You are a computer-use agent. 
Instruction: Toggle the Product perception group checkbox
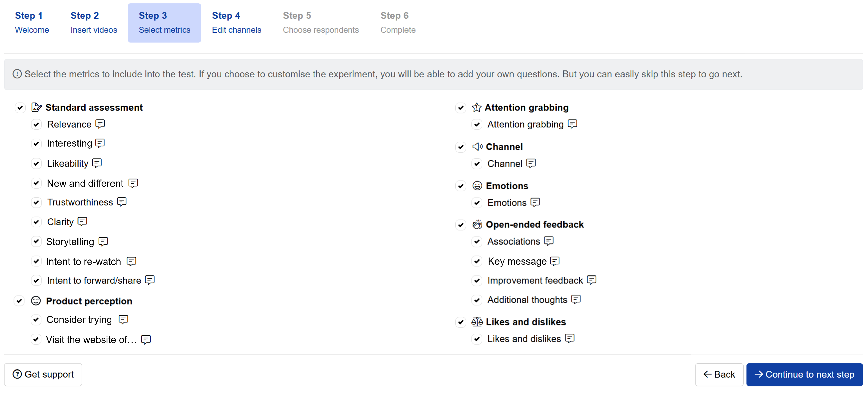pos(20,301)
